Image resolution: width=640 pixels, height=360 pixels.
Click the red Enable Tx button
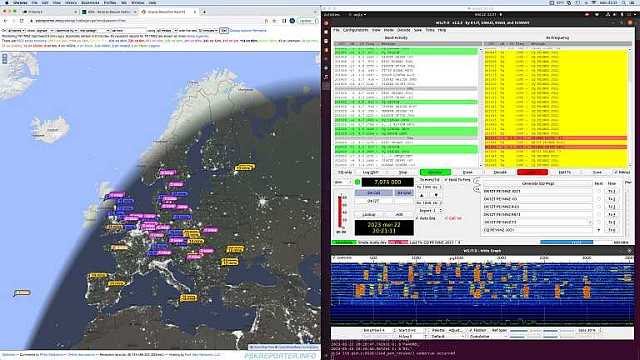(x=532, y=173)
